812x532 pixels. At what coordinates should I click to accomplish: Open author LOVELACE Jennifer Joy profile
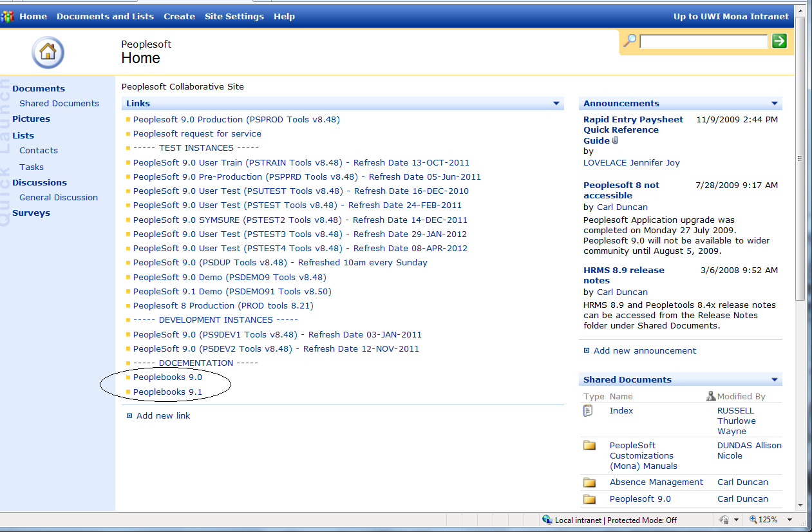point(632,163)
